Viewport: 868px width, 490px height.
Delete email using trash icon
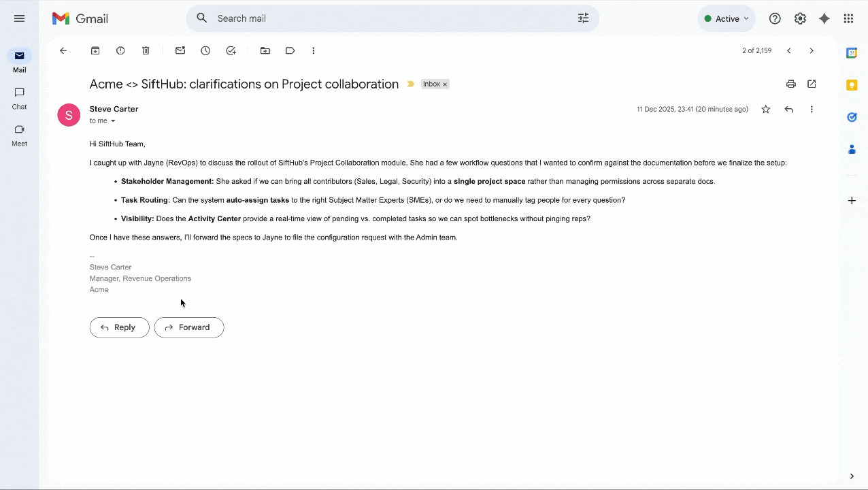(x=146, y=51)
